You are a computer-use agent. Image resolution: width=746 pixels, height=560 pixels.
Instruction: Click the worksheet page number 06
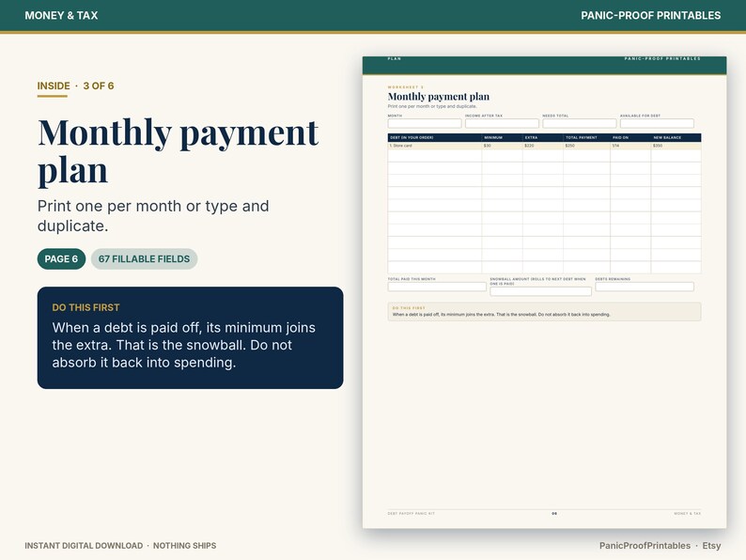tap(554, 513)
